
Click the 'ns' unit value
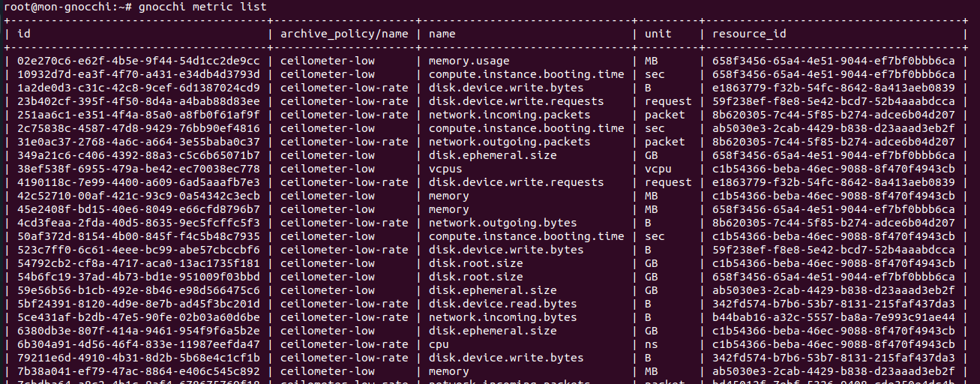(x=651, y=344)
